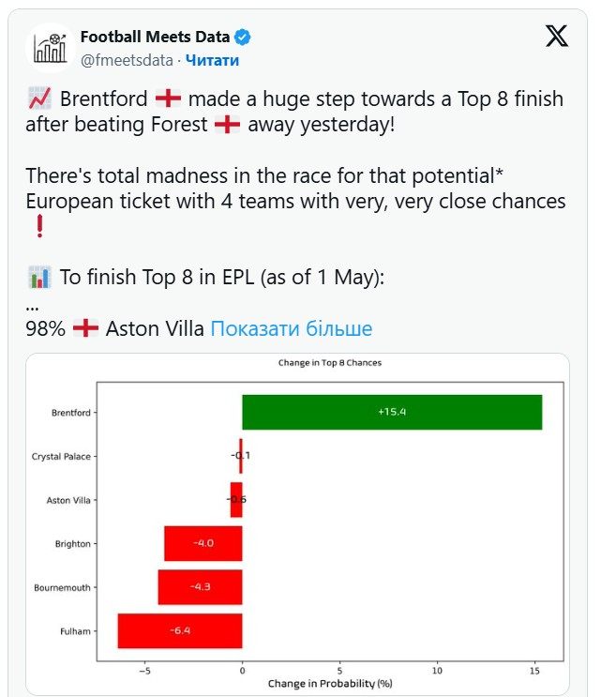616x697 pixels.
Task: Open the X logo link
Action: [x=557, y=36]
